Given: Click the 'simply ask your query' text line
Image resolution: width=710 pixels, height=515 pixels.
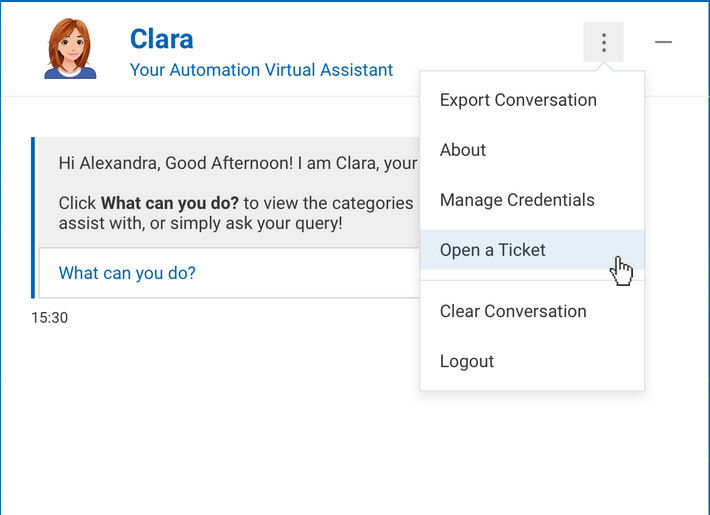Looking at the screenshot, I should (200, 223).
